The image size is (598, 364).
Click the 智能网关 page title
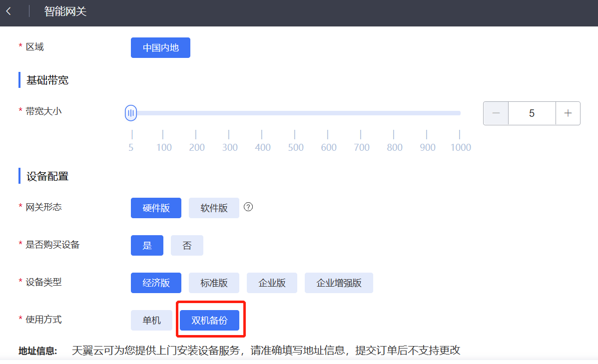(x=65, y=11)
